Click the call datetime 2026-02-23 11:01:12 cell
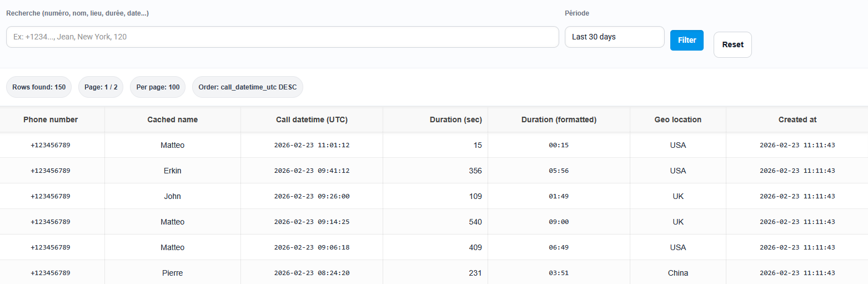This screenshot has height=284, width=868. [x=312, y=145]
